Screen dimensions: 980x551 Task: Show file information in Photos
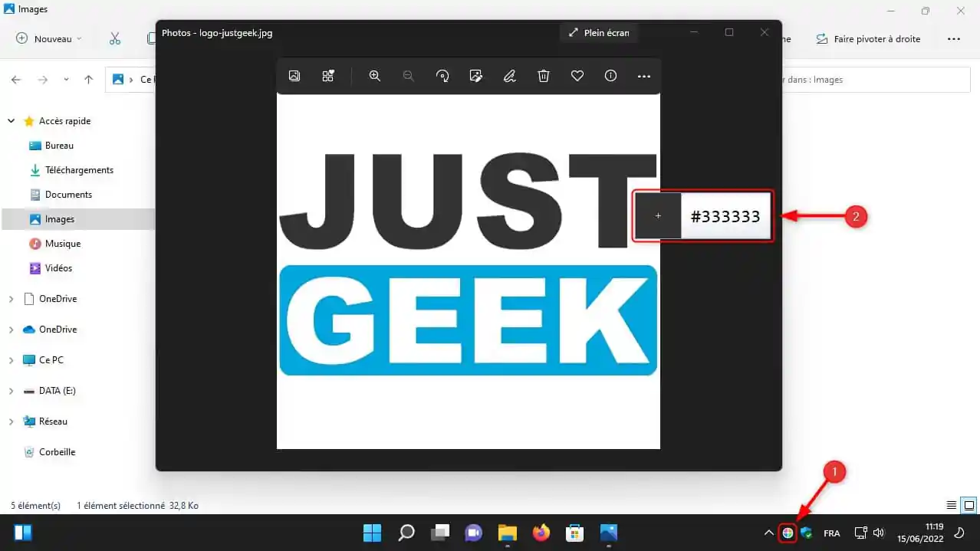point(611,76)
